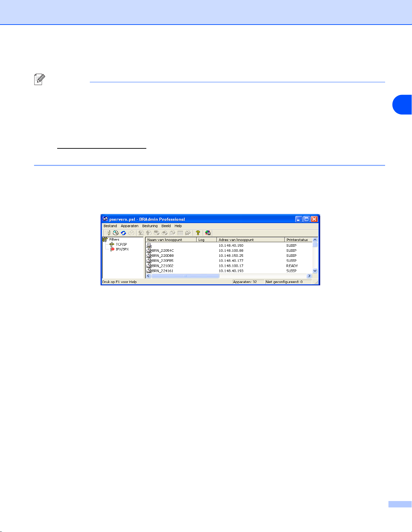This screenshot has width=412, height=532.
Task: Select device row BRN_224161
Action: click(229, 271)
